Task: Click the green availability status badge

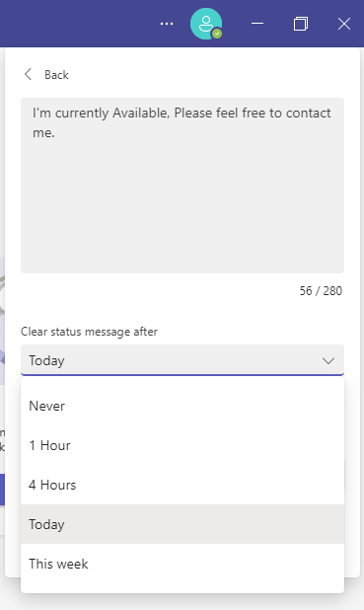Action: (217, 34)
